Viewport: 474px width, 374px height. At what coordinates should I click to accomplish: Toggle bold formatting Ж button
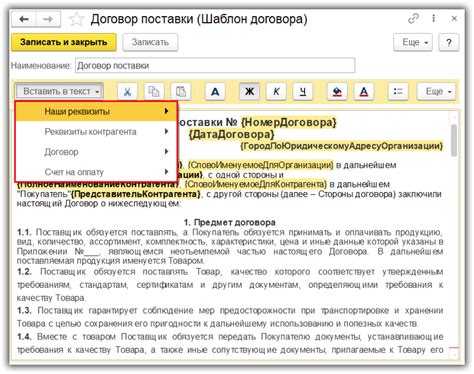(x=249, y=91)
